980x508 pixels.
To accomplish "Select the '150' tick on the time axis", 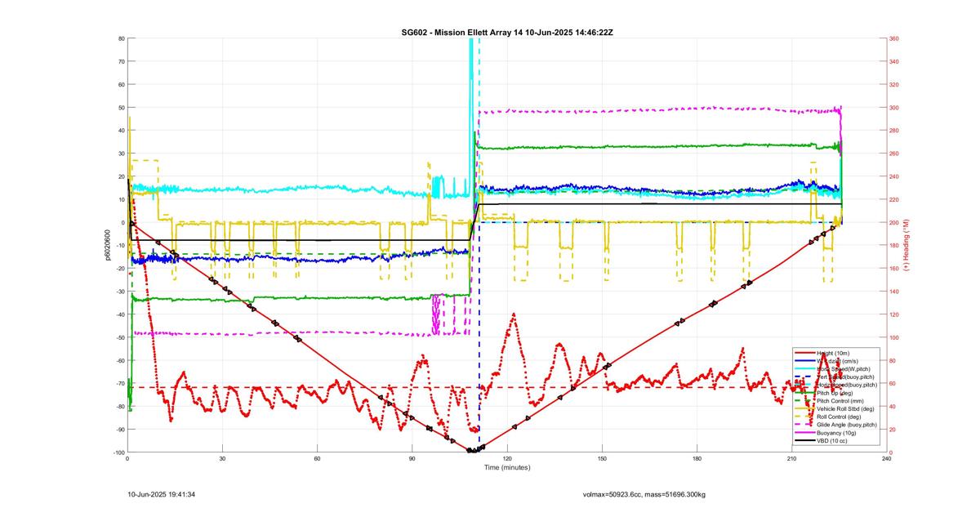I will [x=602, y=460].
